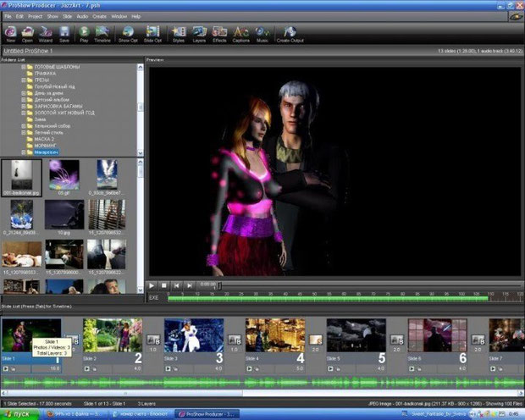
Task: Expand the Детский альбом folder node
Action: [x=24, y=100]
